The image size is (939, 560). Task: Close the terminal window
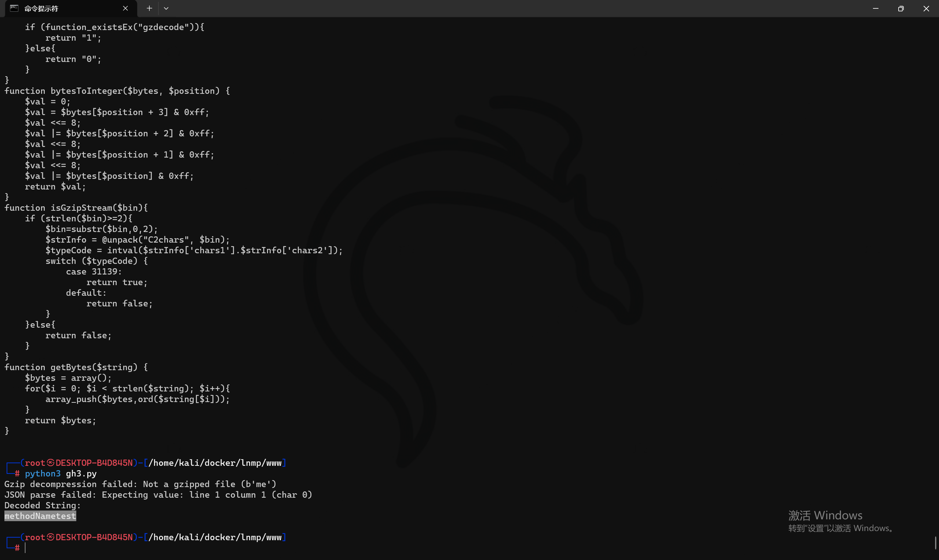[926, 8]
